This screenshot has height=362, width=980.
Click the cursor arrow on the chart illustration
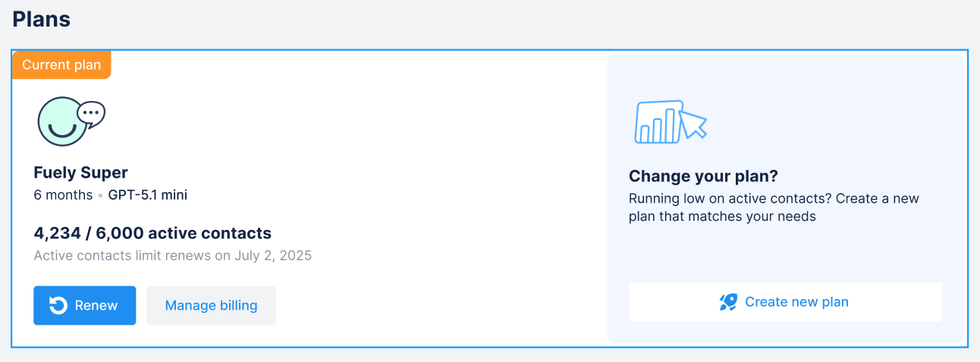693,124
